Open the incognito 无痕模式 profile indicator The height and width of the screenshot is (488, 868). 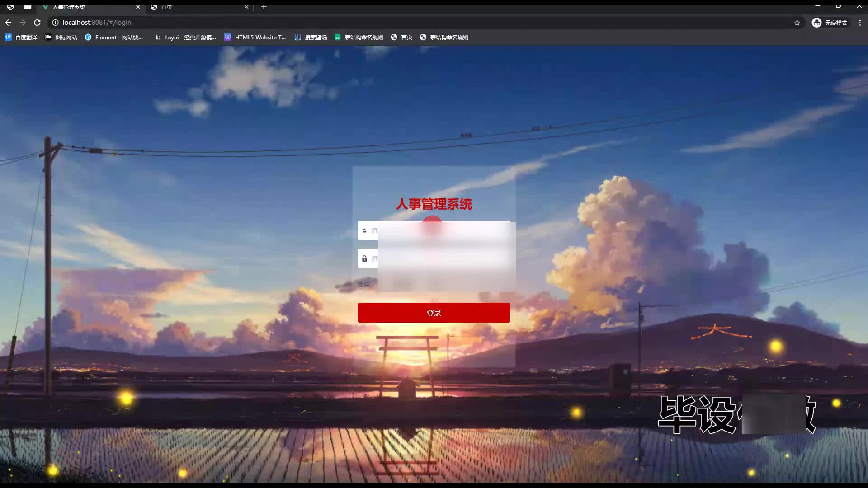(x=830, y=23)
